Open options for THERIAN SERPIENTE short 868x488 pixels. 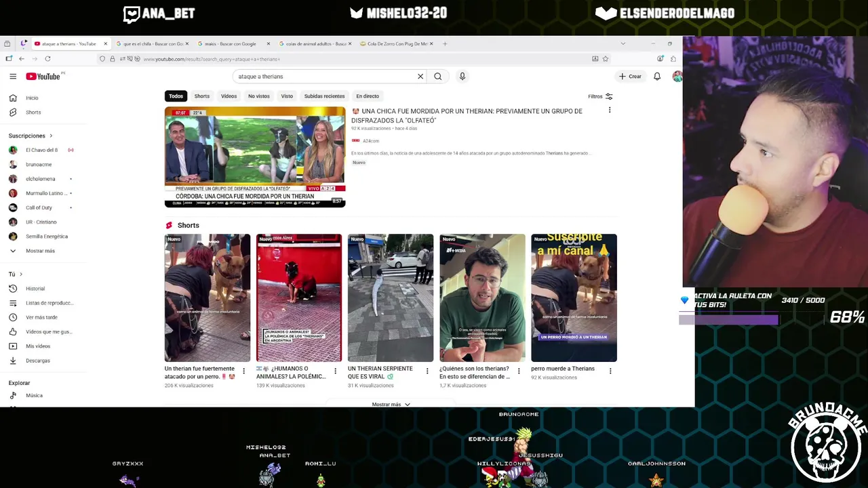[x=427, y=371]
